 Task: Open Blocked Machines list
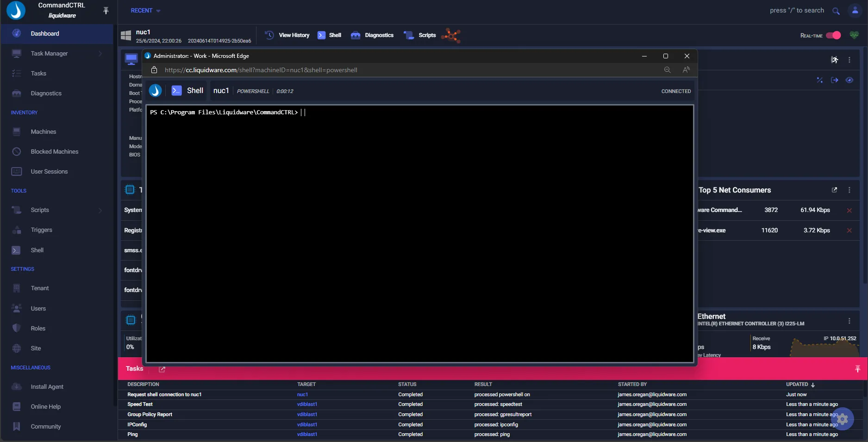[x=55, y=152]
